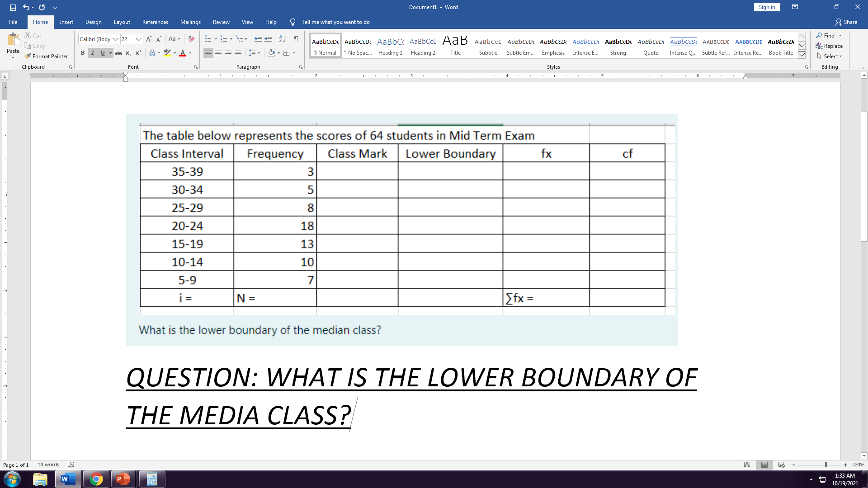Viewport: 868px width, 488px height.
Task: Open the Text Highlight Color tool
Action: click(x=166, y=53)
